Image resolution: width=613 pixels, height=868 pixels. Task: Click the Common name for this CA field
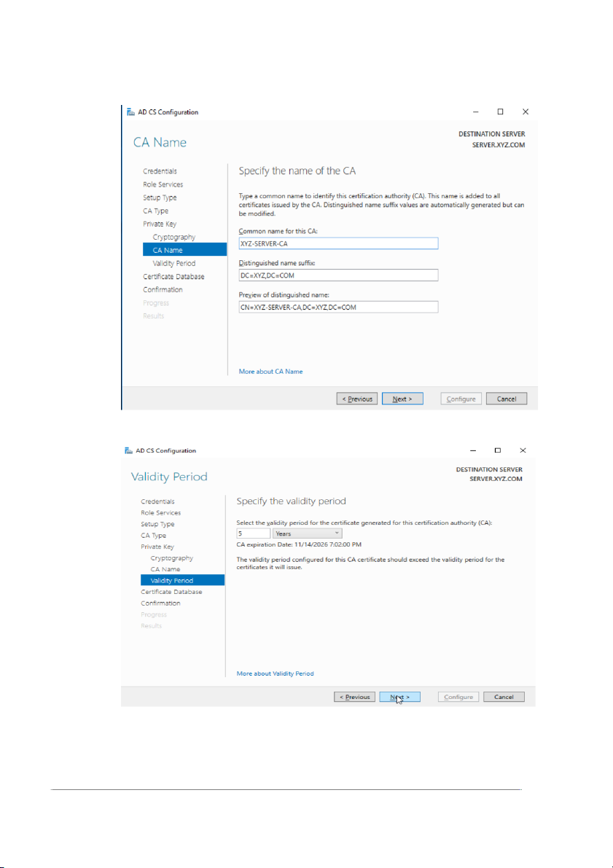point(338,243)
